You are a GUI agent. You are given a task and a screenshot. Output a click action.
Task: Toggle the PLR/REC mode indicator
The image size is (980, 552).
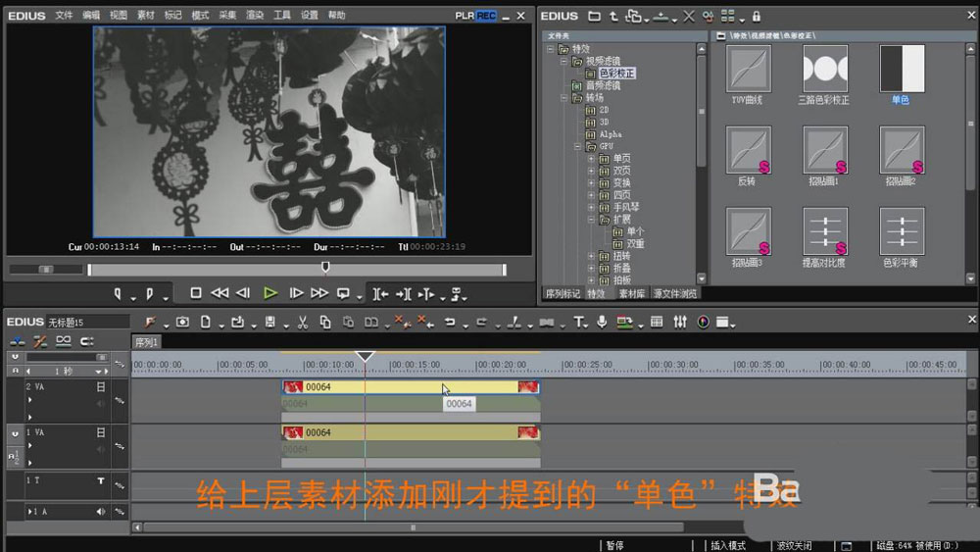(x=475, y=16)
